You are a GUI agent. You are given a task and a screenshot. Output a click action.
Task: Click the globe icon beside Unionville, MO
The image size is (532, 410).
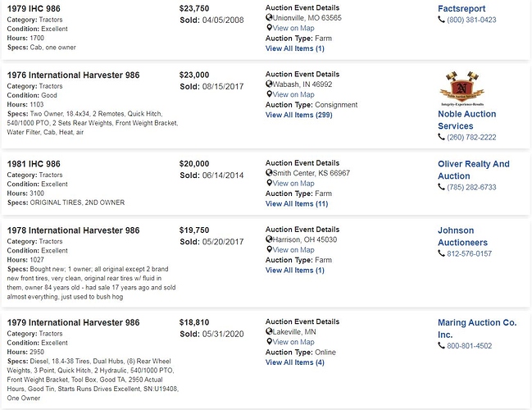coord(269,17)
